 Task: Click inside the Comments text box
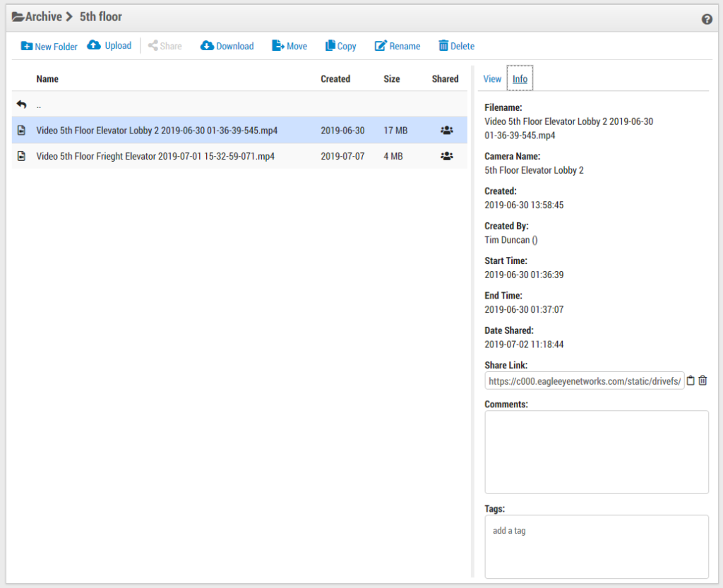(x=596, y=452)
